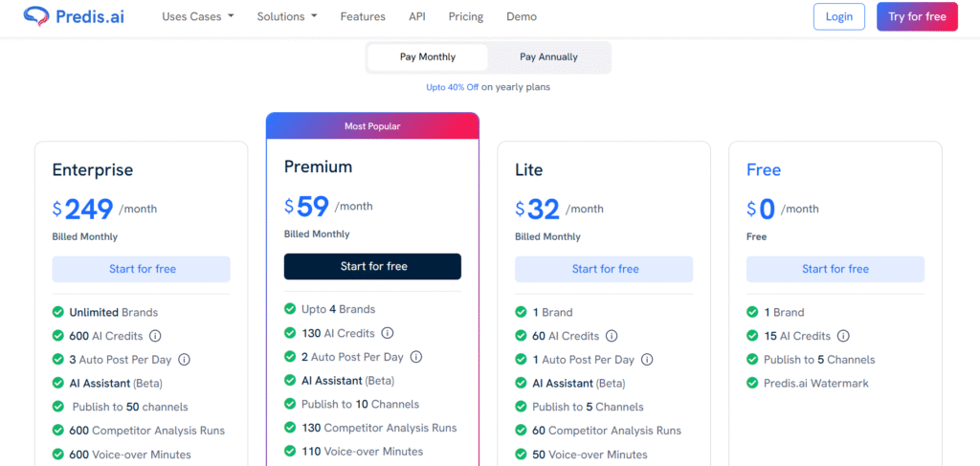Open info icon for Premium 130 AI Credits
The width and height of the screenshot is (980, 466).
click(387, 333)
